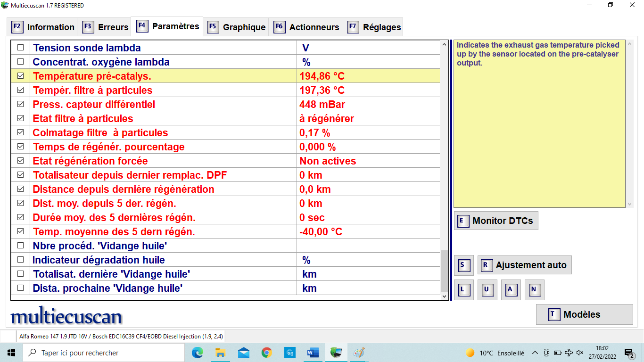Click the U shortcut button
This screenshot has width=644, height=362.
pyautogui.click(x=487, y=289)
